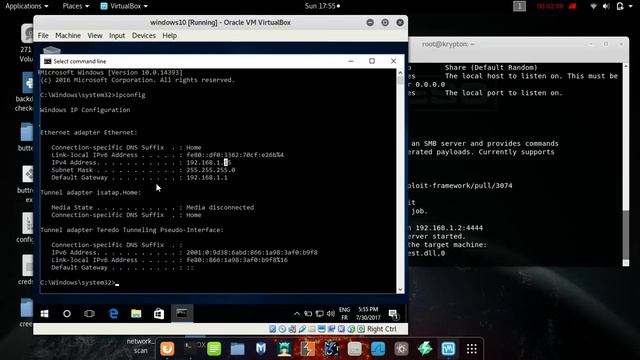Open the Help menu in VirtualBox

[169, 36]
